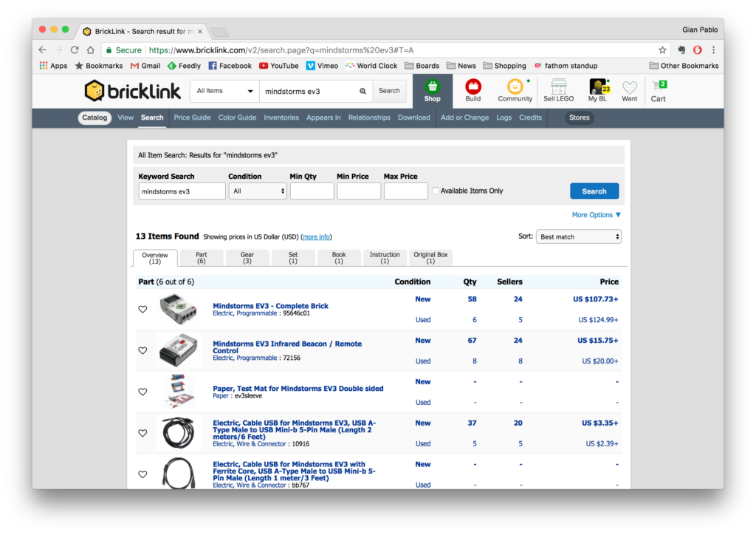
Task: Click the Catalog pill button
Action: point(94,117)
